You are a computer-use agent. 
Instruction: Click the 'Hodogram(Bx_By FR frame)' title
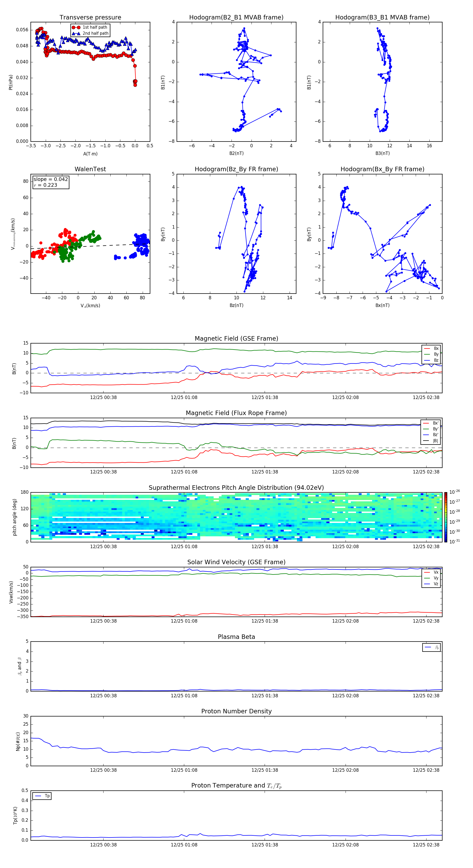(382, 169)
